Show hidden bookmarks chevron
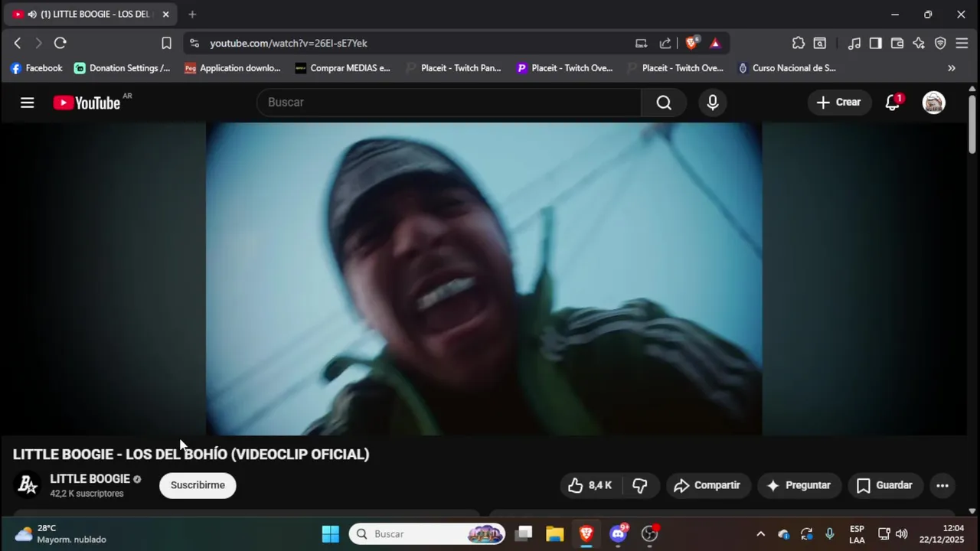980x551 pixels. point(952,68)
